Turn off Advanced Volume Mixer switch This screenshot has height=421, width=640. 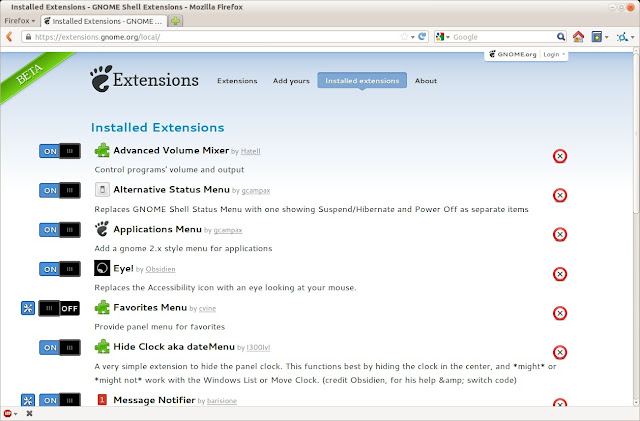coord(60,151)
